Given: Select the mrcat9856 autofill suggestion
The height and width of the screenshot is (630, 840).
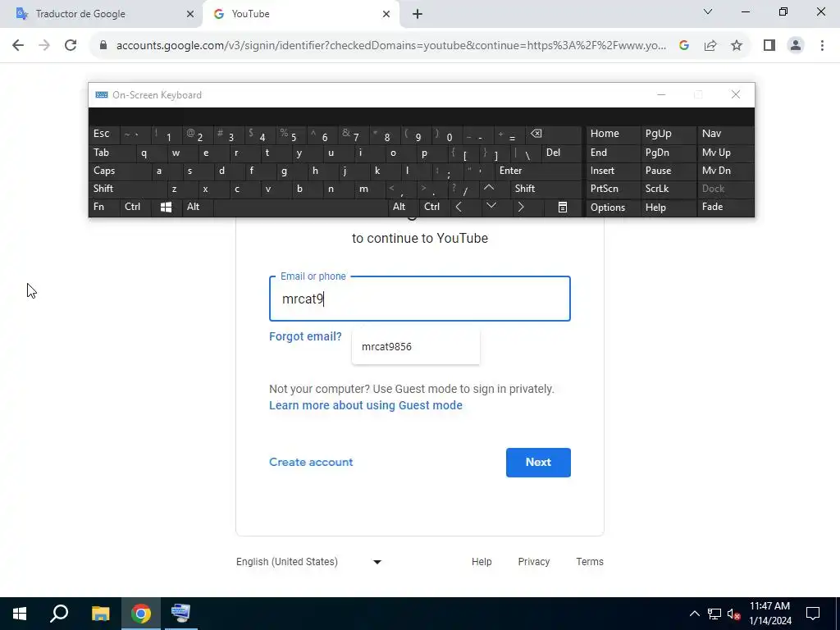Looking at the screenshot, I should 416,347.
